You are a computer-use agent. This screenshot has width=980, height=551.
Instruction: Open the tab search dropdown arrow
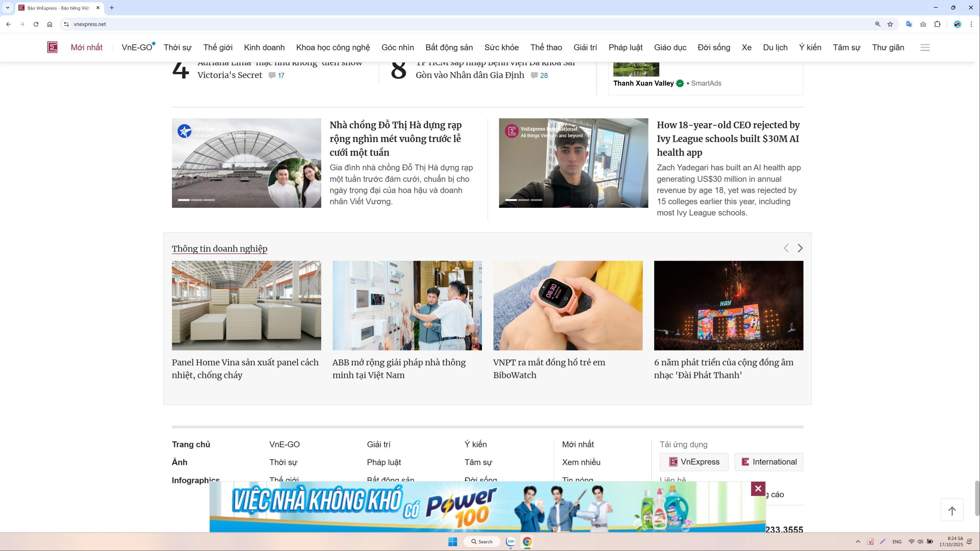7,8
